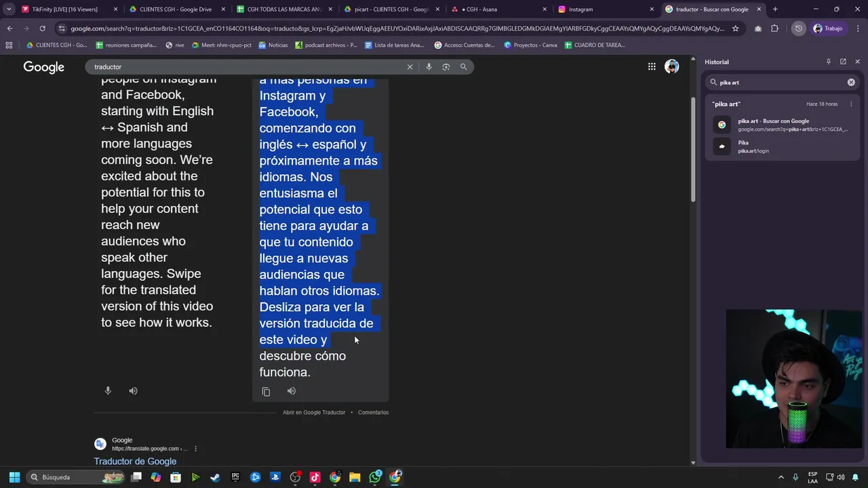Open the ESP LAA language switcher
Viewport: 868px width, 488px height.
coord(812,477)
